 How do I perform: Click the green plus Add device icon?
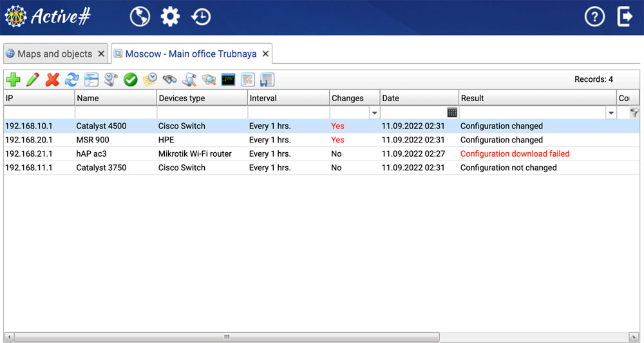(13, 80)
